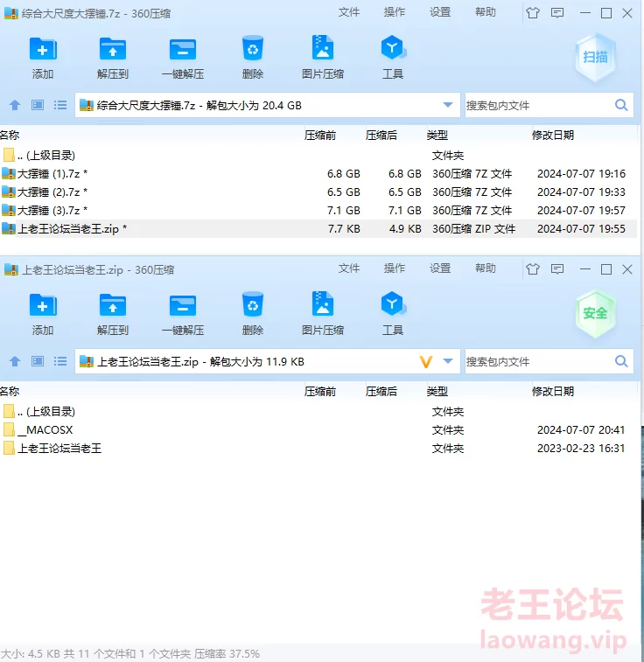Viewport: 644px width, 662px height.
Task: Click 添加 icon in the 大摆锤.7z window
Action: (x=43, y=49)
